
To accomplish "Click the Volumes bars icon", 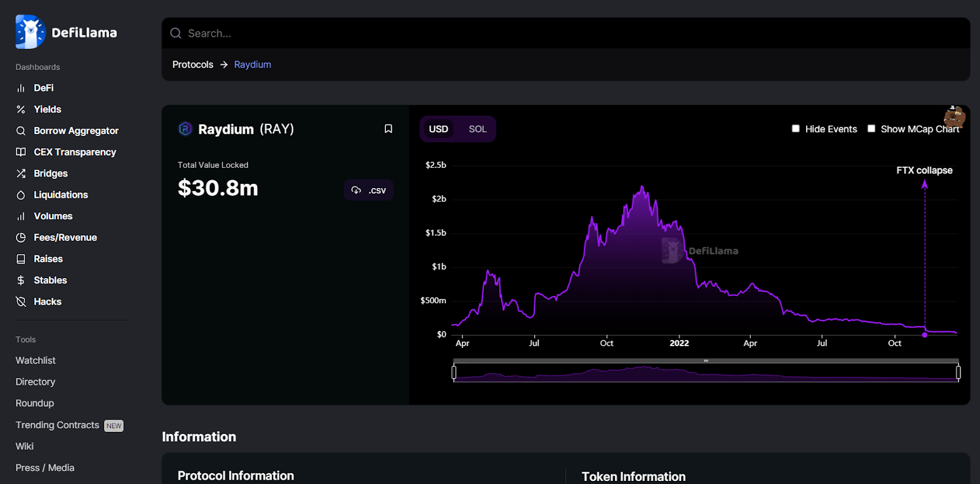I will (x=21, y=216).
